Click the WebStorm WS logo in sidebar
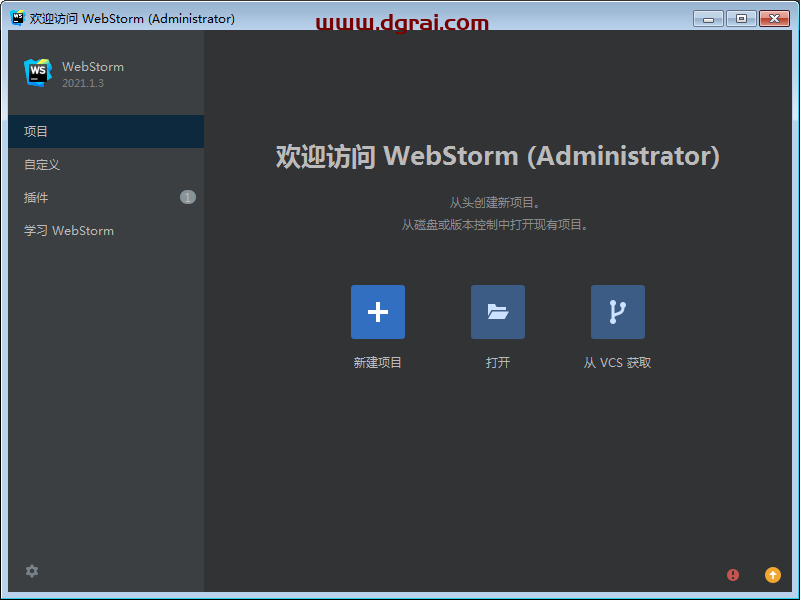The height and width of the screenshot is (600, 800). click(38, 72)
